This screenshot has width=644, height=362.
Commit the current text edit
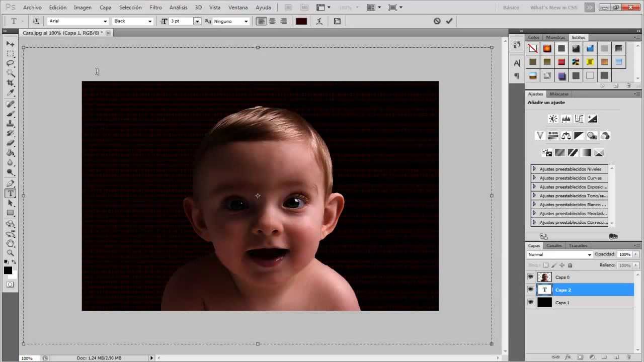pyautogui.click(x=449, y=21)
